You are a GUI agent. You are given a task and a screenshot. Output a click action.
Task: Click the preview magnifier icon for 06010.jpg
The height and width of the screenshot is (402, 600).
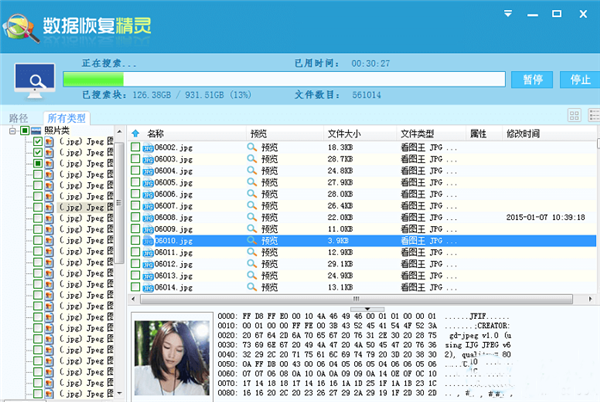(253, 241)
